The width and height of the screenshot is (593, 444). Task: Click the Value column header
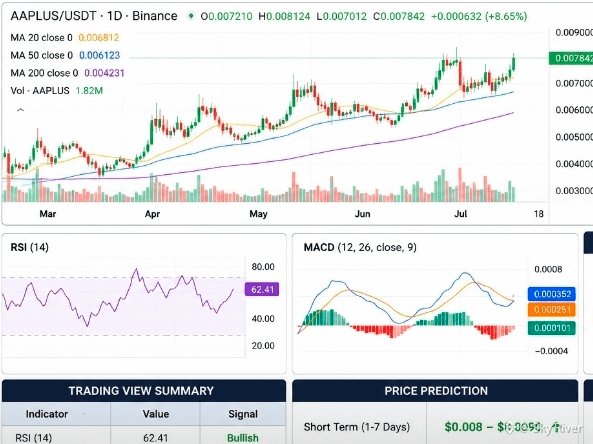click(156, 414)
